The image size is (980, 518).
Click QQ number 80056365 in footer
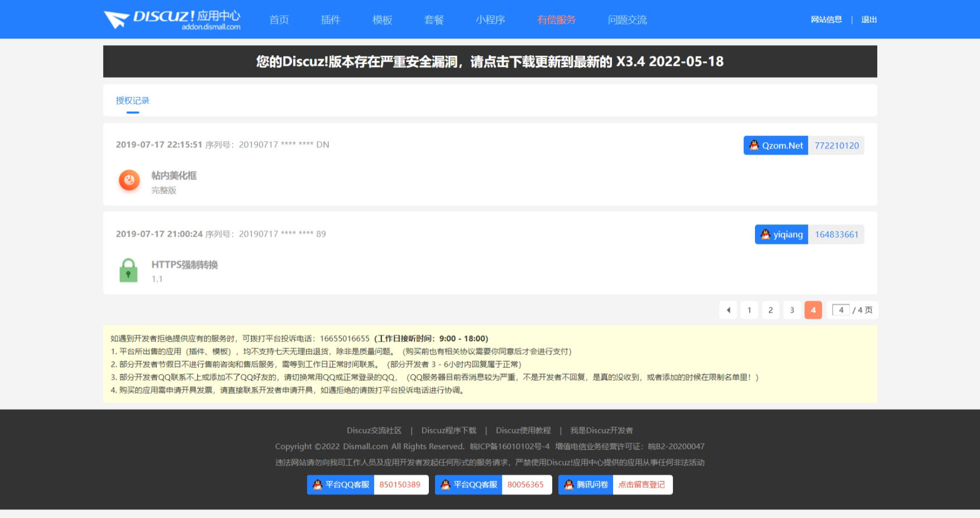pyautogui.click(x=526, y=485)
